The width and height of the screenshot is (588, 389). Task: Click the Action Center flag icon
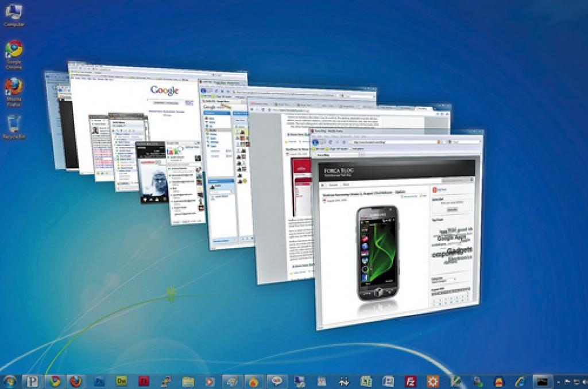click(568, 381)
